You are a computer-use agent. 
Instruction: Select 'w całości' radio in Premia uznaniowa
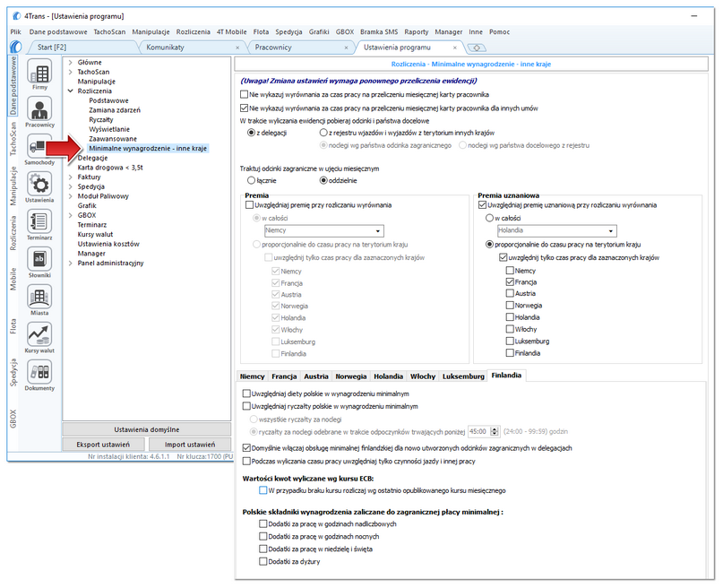(x=489, y=218)
